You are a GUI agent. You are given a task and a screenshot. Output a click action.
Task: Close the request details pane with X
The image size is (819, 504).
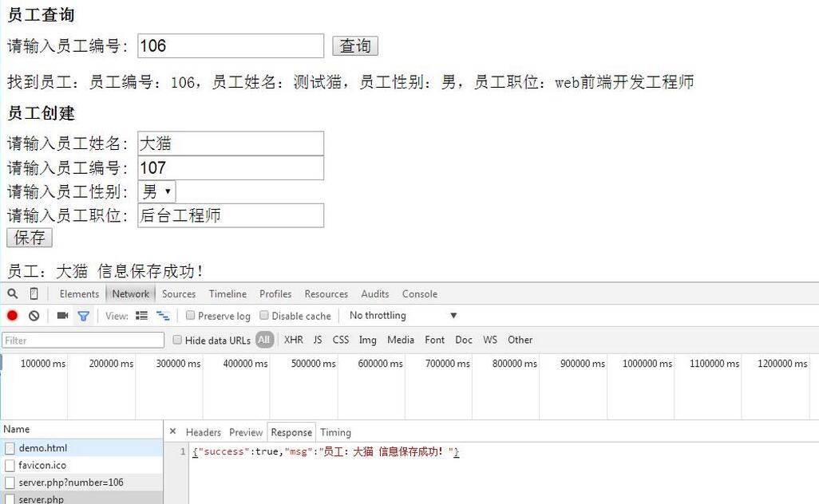point(173,431)
